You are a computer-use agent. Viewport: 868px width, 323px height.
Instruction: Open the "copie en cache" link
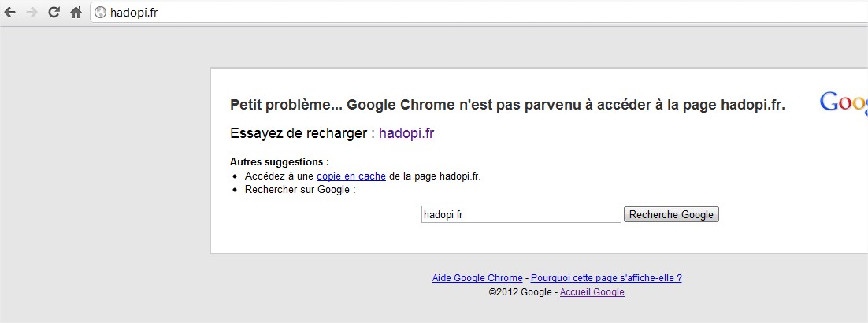coord(351,176)
